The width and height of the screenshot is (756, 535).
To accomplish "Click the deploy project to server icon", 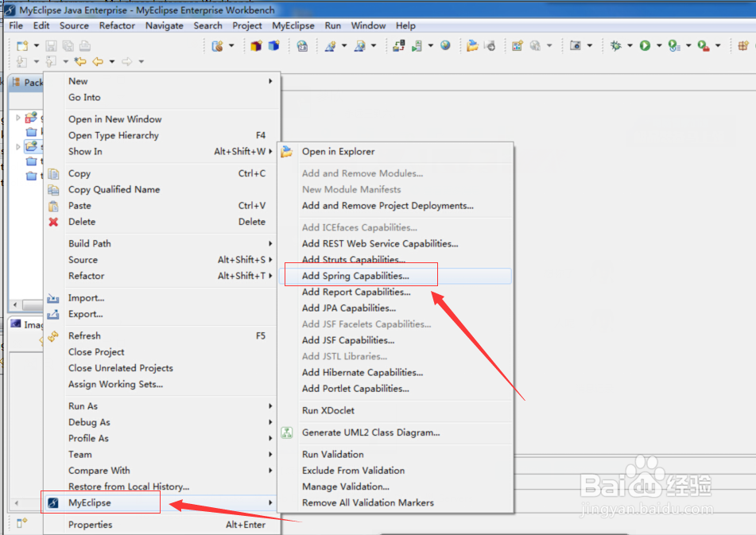I will tap(399, 46).
